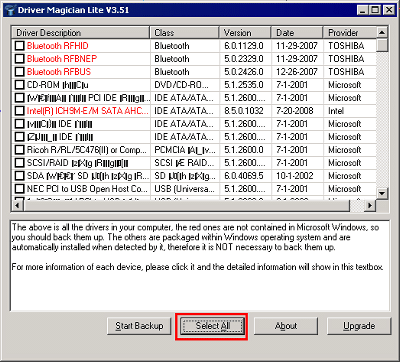Click the vertical scrollbar thumb
Viewport: 400px width, 362px height.
(x=382, y=45)
